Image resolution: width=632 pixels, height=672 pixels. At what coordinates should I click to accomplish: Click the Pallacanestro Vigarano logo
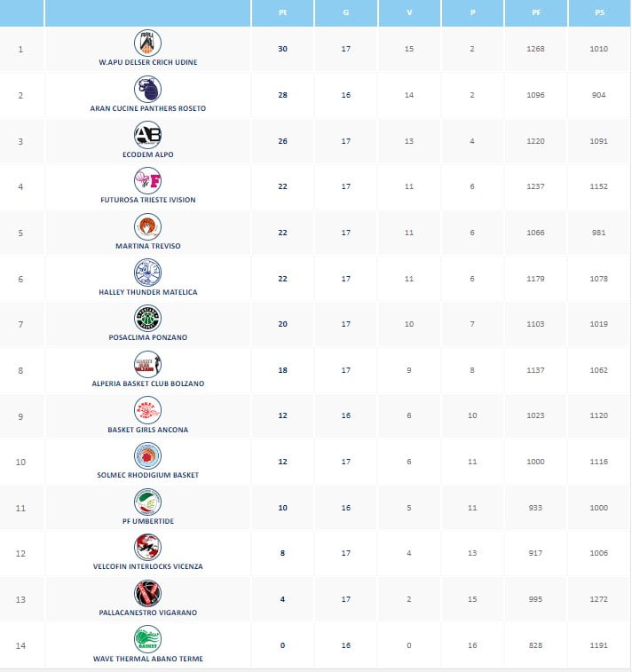(x=148, y=594)
